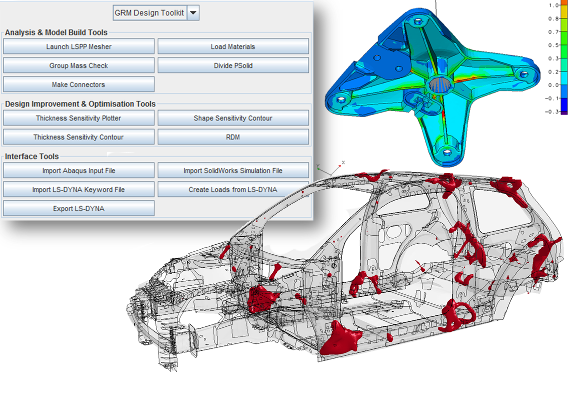Viewport: 570px width, 400px height.
Task: Import SolidWorks Simulation File
Action: tap(233, 171)
